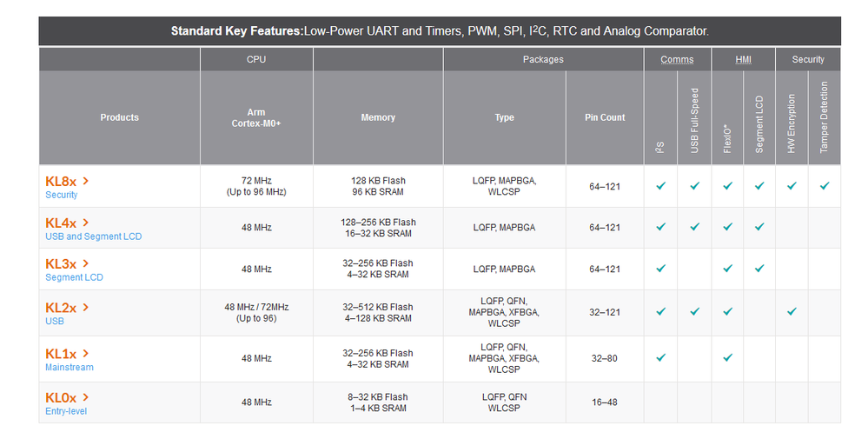Click the HMI column group header

[x=743, y=59]
